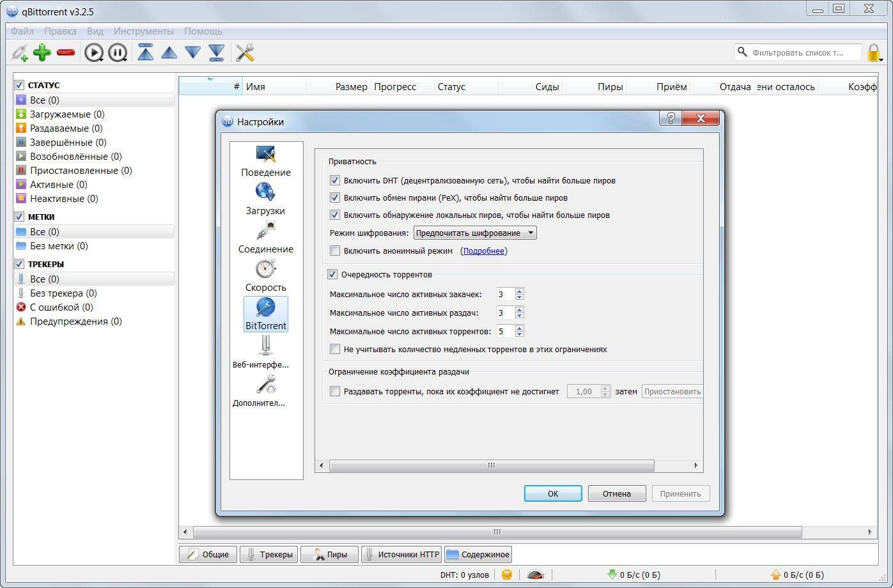Viewport: 893px width, 588px height.
Task: Enable Не учитывать количество медленных торрентов checkbox
Action: click(334, 350)
